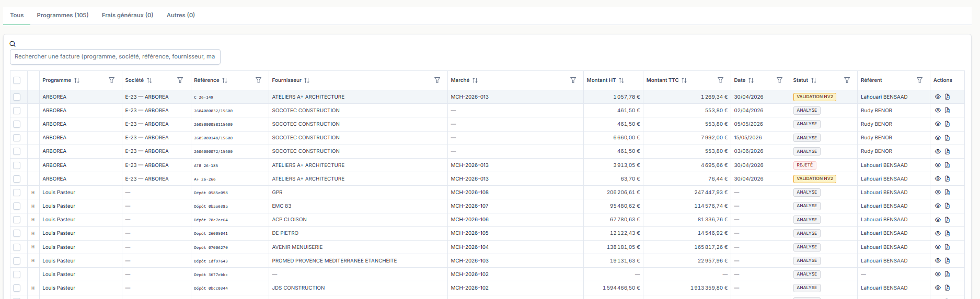
Task: Open market link MCH-2026-105
Action: click(470, 233)
